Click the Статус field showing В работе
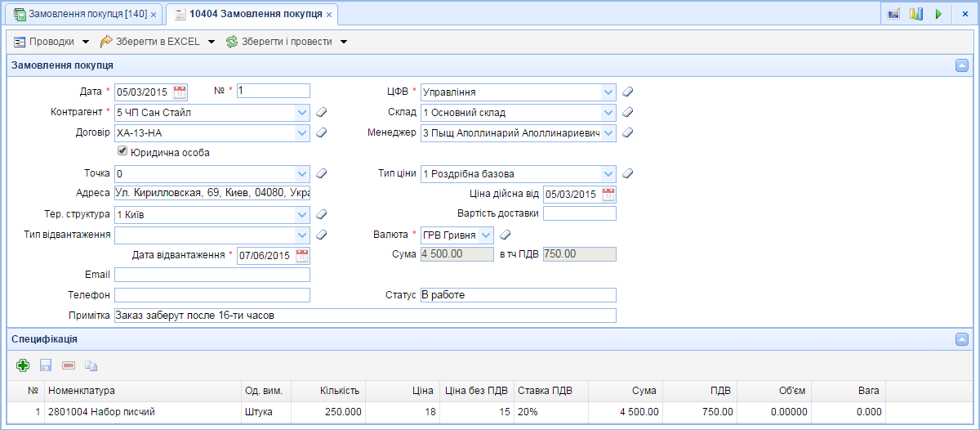This screenshot has height=430, width=980. click(519, 295)
